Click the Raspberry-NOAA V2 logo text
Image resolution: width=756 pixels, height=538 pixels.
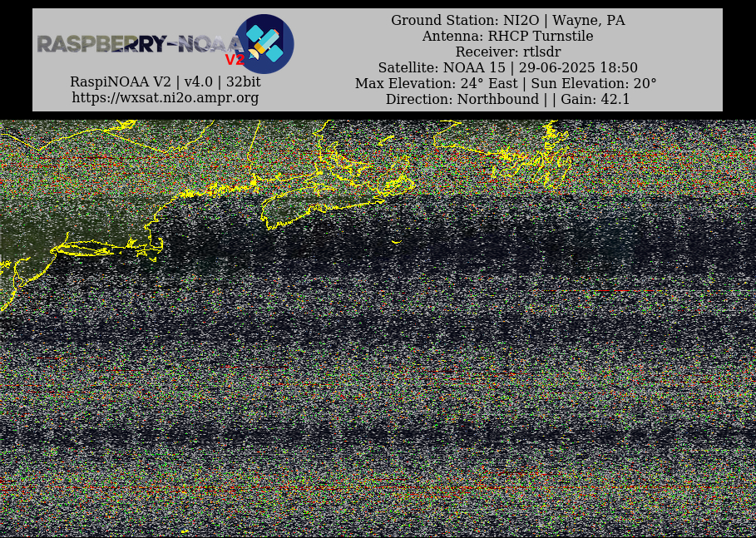point(141,44)
